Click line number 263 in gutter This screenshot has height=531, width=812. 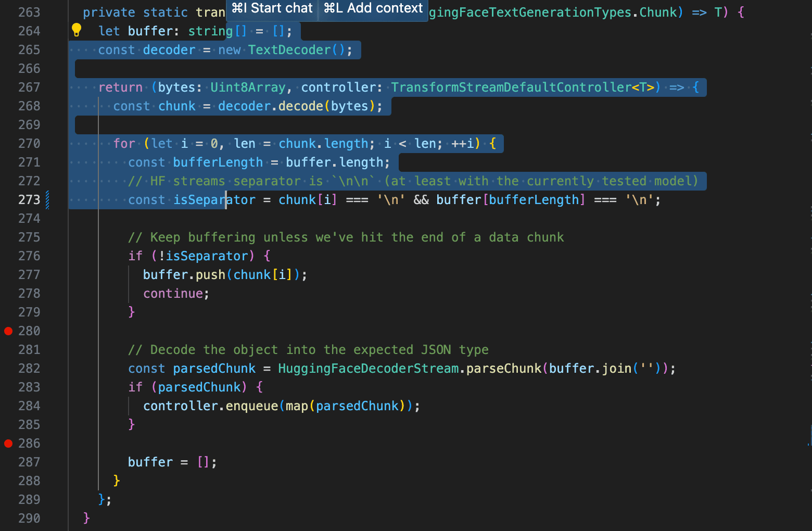29,12
